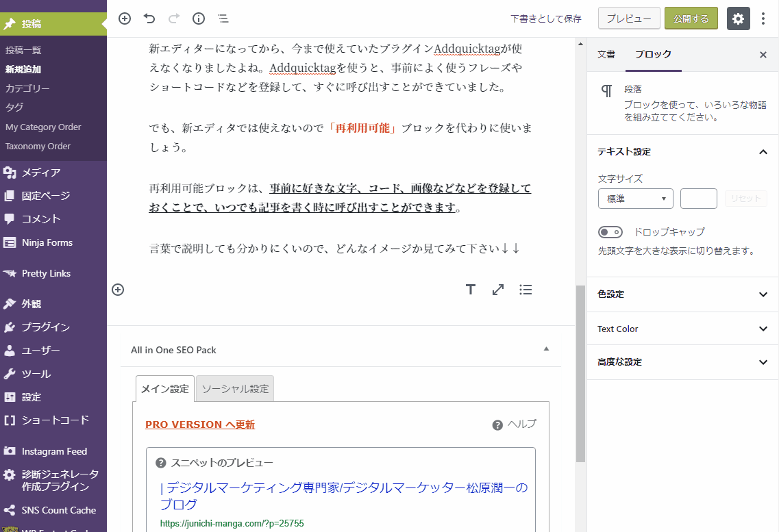
Task: Click the add block plus icon in top toolbar
Action: [125, 18]
